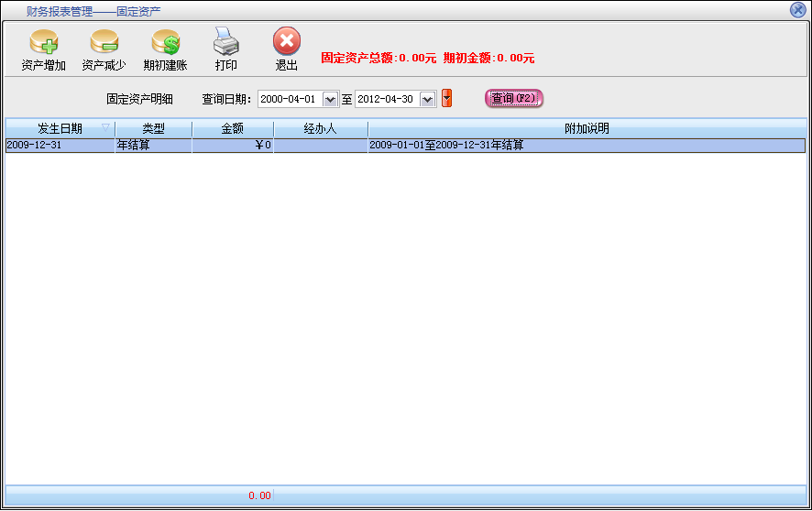Click inside the end date field 2012-04-30
Image resolution: width=812 pixels, height=511 pixels.
click(x=386, y=99)
